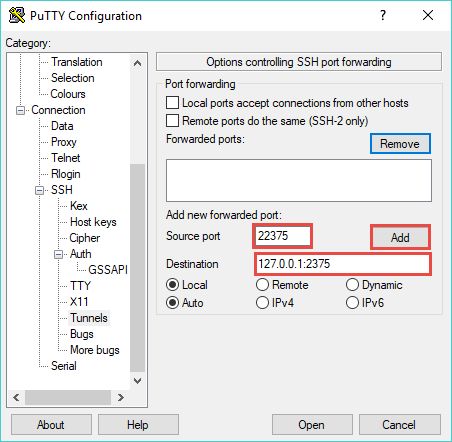Click the question mark help icon
The image size is (452, 442).
click(383, 15)
